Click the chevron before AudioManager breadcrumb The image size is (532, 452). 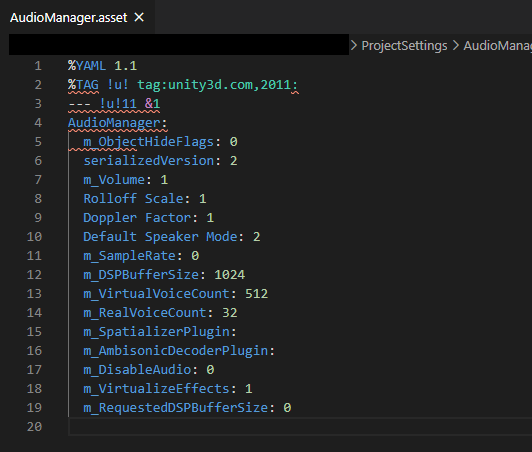(456, 45)
